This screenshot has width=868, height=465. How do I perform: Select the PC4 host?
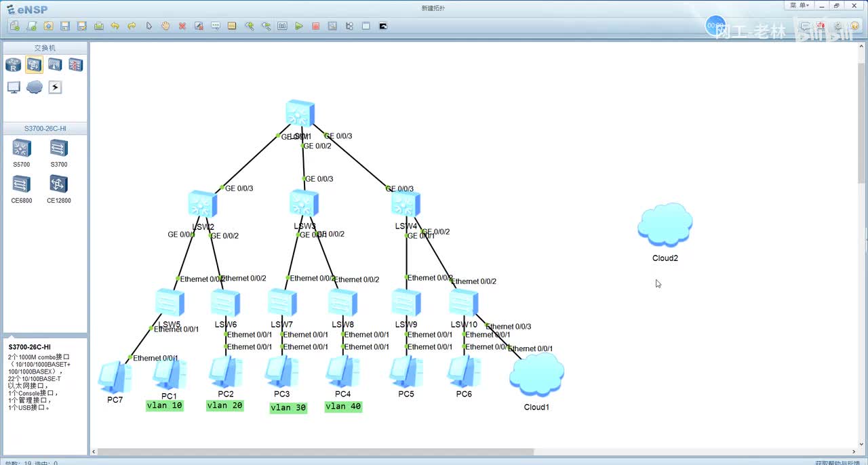[x=343, y=372]
